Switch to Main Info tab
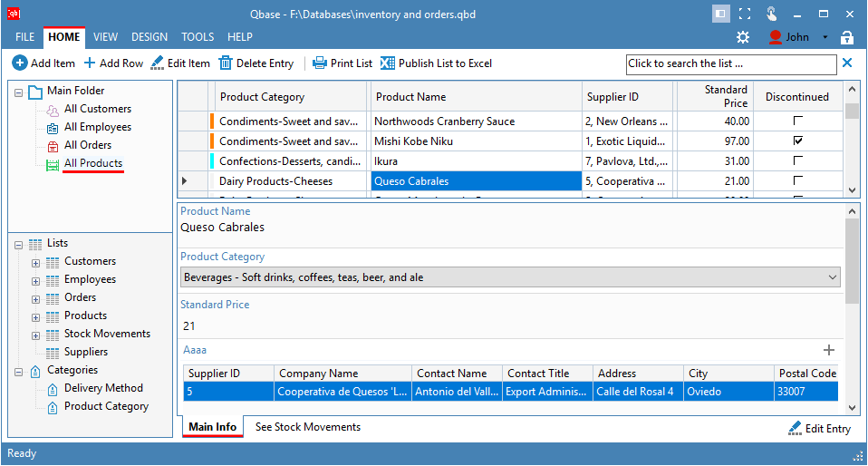Viewport: 868px width, 466px height. coord(213,427)
